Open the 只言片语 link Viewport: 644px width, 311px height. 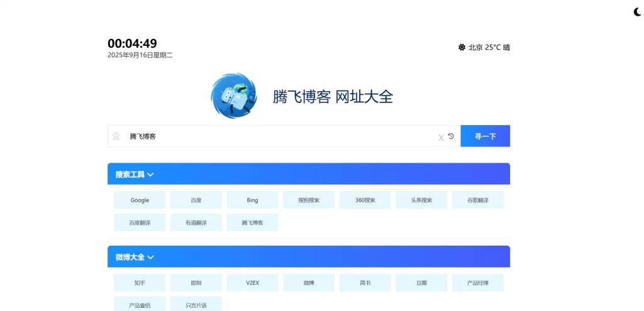196,304
